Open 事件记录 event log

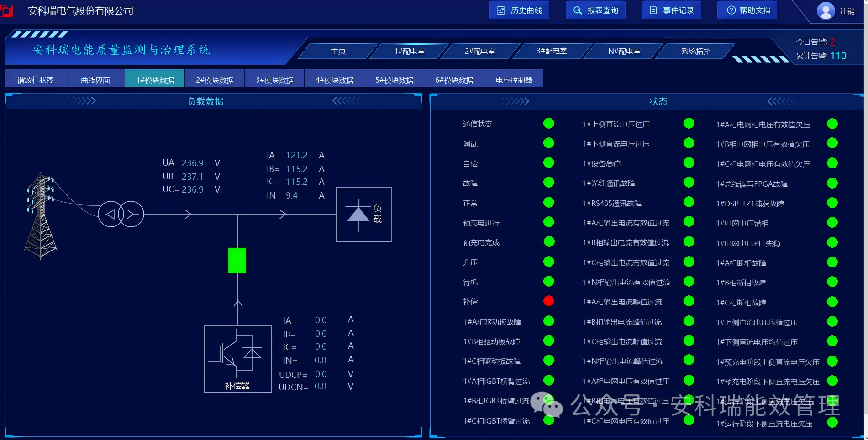pyautogui.click(x=671, y=10)
